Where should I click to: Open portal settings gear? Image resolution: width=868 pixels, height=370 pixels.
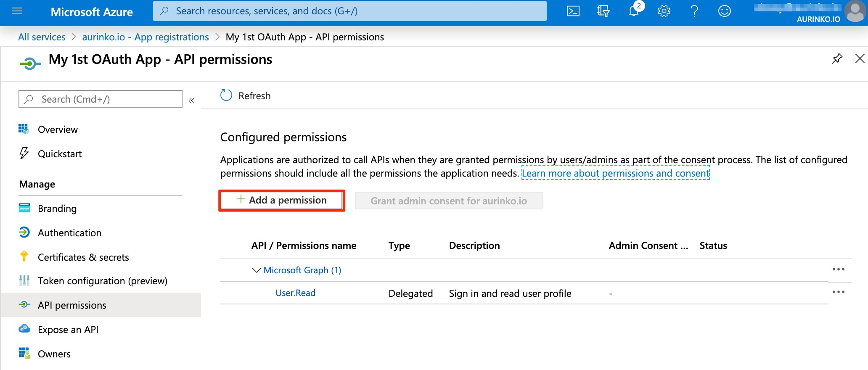(664, 11)
